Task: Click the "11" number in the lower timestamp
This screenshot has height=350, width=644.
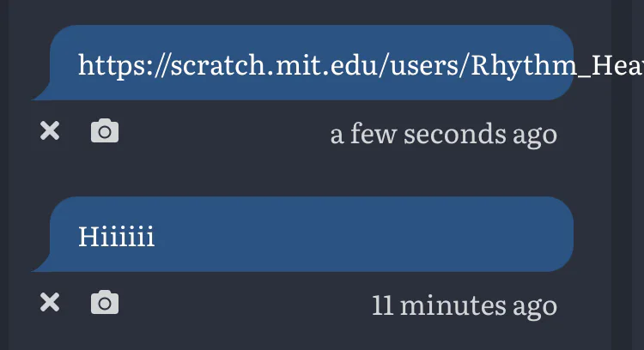Action: tap(382, 305)
